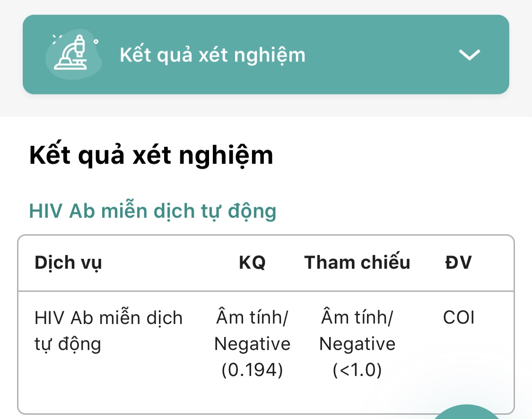Image resolution: width=532 pixels, height=419 pixels.
Task: Select the COI unit cell
Action: 458,317
